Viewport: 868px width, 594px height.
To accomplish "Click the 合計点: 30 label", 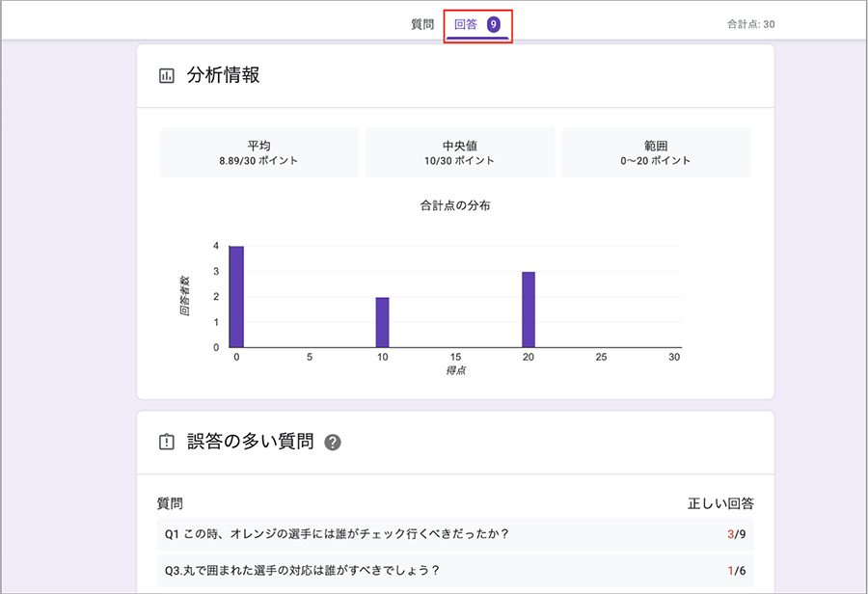I will (750, 24).
